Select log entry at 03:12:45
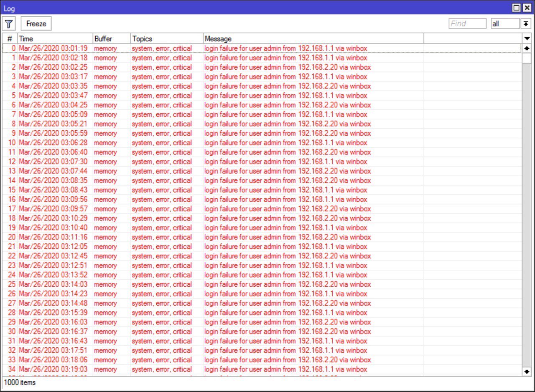Viewport: 535px width, 392px height. point(262,256)
